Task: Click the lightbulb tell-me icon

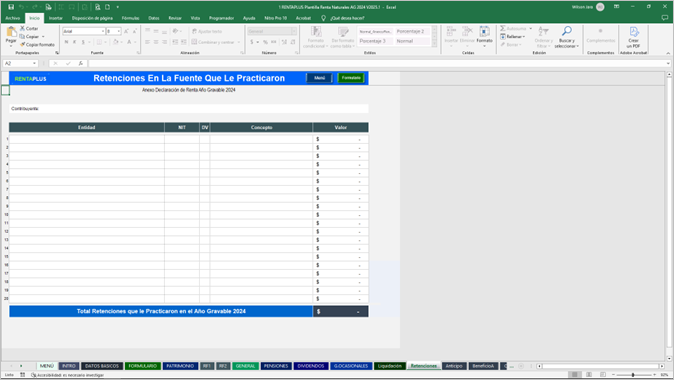Action: click(x=323, y=18)
